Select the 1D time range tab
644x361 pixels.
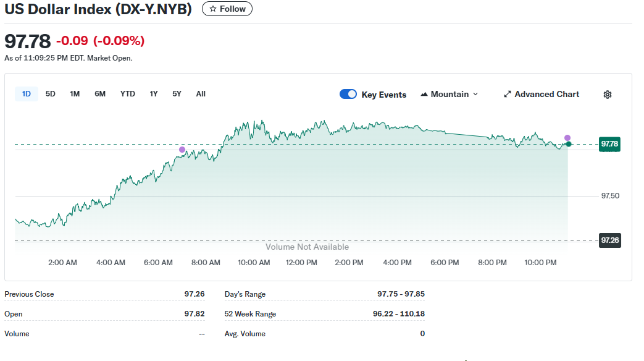pos(27,94)
